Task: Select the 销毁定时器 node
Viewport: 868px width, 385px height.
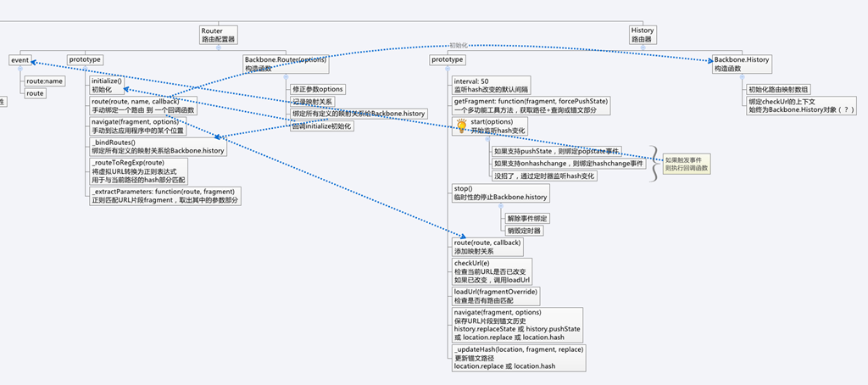Action: pyautogui.click(x=524, y=231)
